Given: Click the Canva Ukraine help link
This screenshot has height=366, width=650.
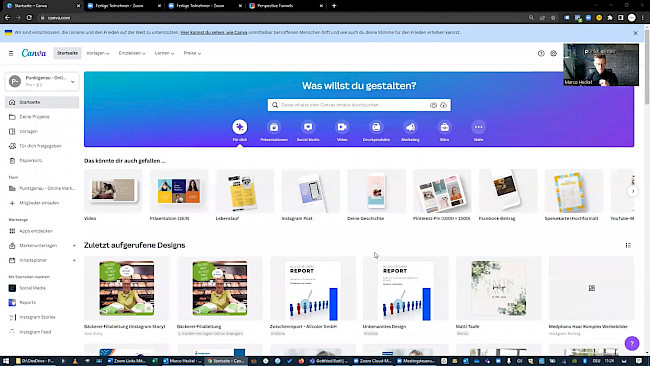Looking at the screenshot, I should (213, 32).
